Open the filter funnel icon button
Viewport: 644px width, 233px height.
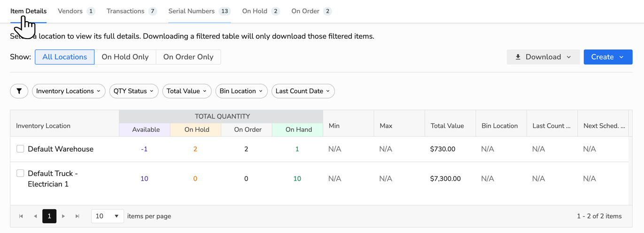point(19,91)
